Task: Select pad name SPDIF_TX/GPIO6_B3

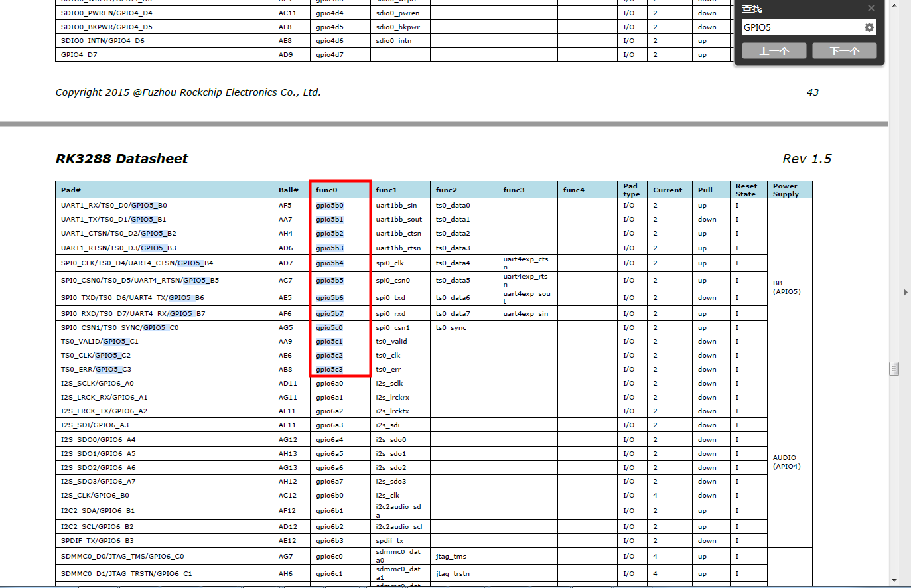Action: [x=98, y=541]
